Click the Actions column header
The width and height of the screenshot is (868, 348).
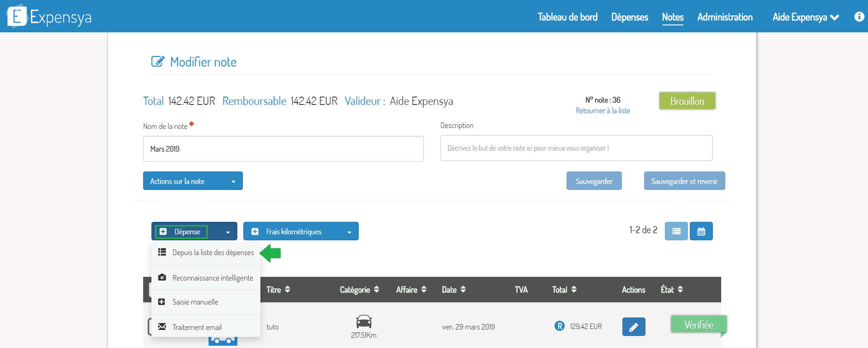(633, 290)
